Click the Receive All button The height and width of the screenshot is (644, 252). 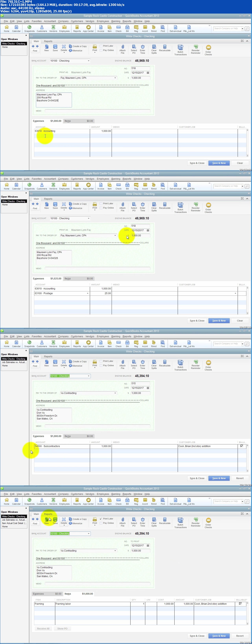[x=43, y=628]
